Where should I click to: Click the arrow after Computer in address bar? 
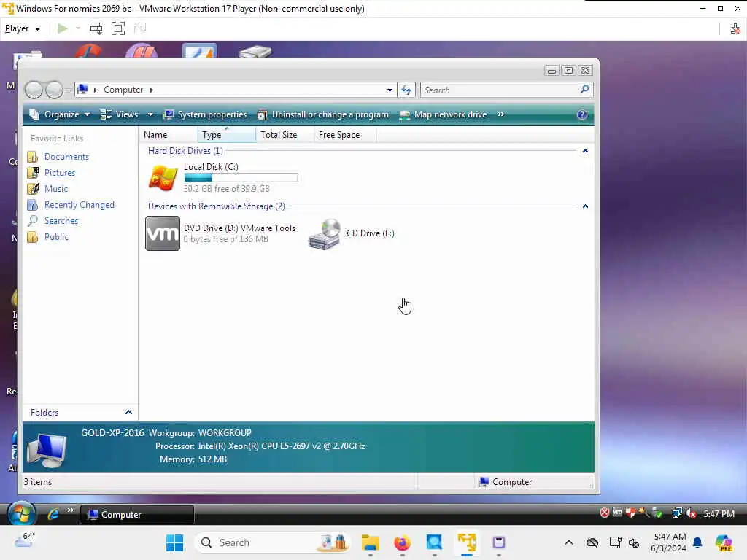click(152, 90)
